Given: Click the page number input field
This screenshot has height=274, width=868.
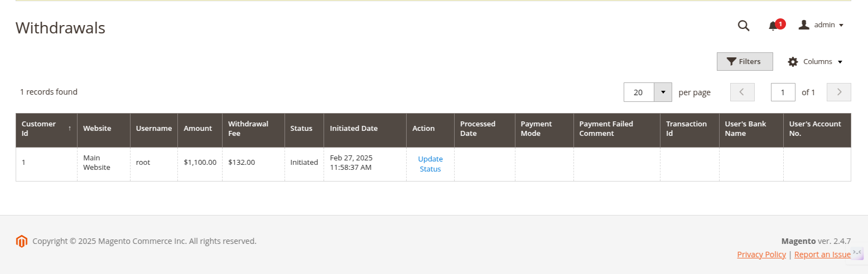Looking at the screenshot, I should (x=783, y=92).
